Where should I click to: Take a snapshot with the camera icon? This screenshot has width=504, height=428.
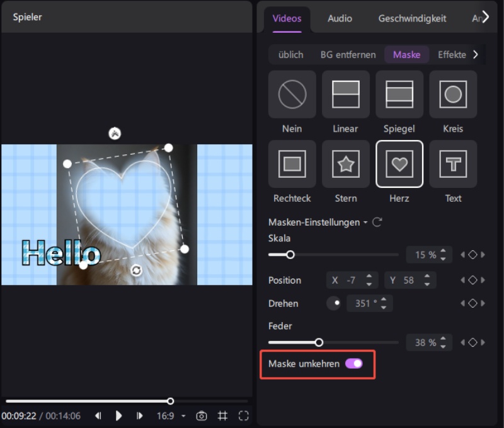(202, 416)
